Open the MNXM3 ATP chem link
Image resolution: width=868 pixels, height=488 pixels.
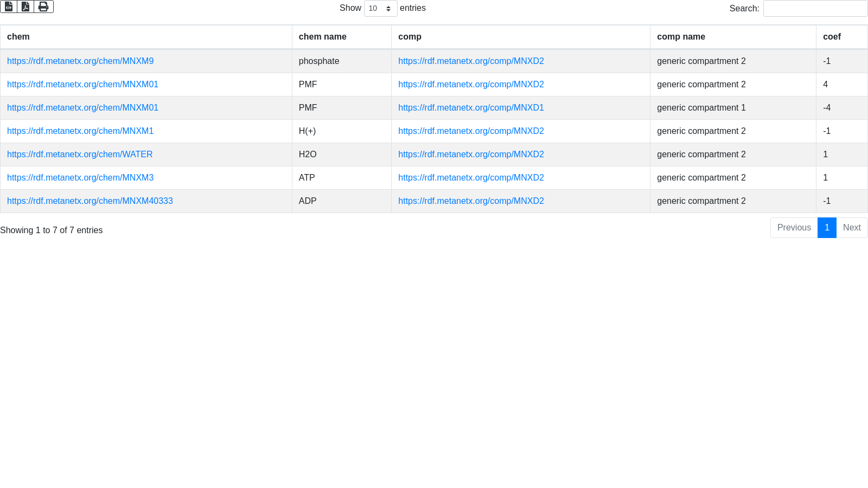click(80, 178)
